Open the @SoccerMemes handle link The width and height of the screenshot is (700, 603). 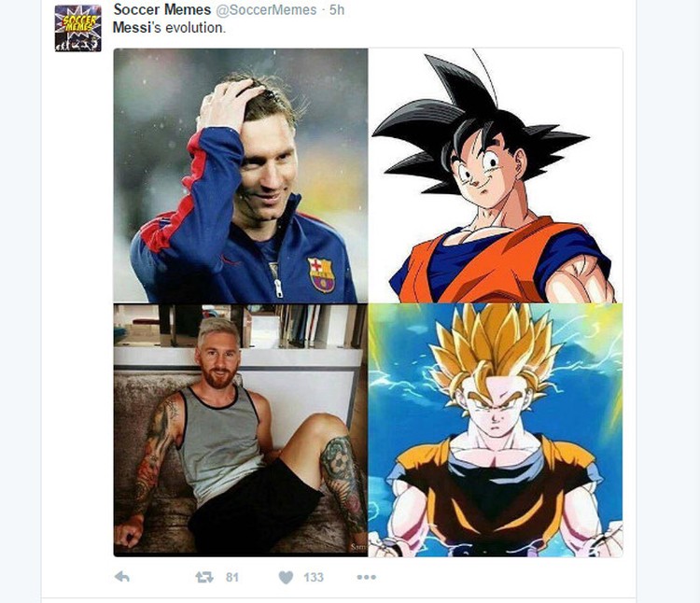click(x=266, y=10)
